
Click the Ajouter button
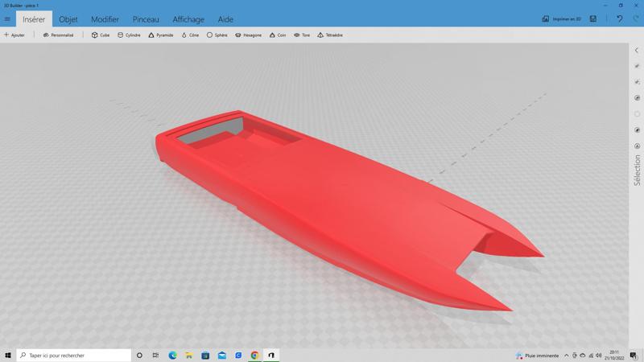[x=14, y=35]
